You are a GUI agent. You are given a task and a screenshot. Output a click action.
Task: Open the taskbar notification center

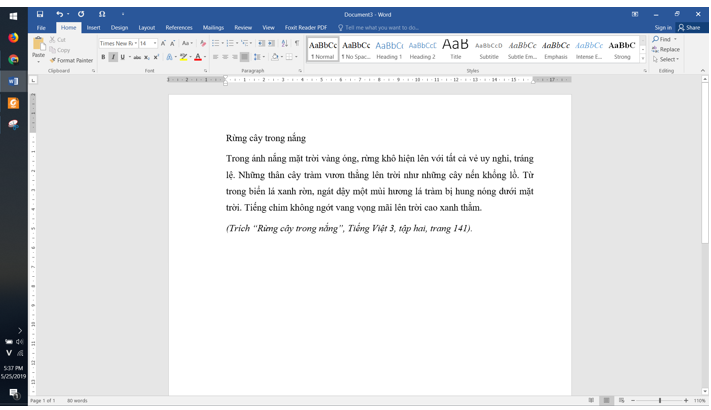coord(14,394)
